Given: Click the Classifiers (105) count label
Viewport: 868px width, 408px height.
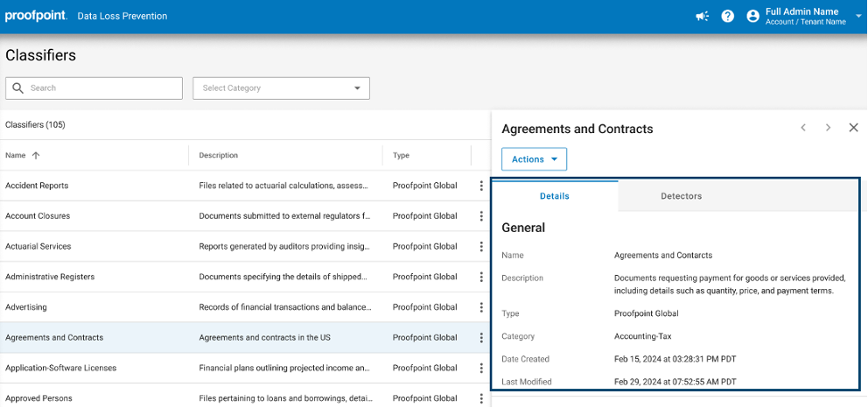Looking at the screenshot, I should [35, 125].
